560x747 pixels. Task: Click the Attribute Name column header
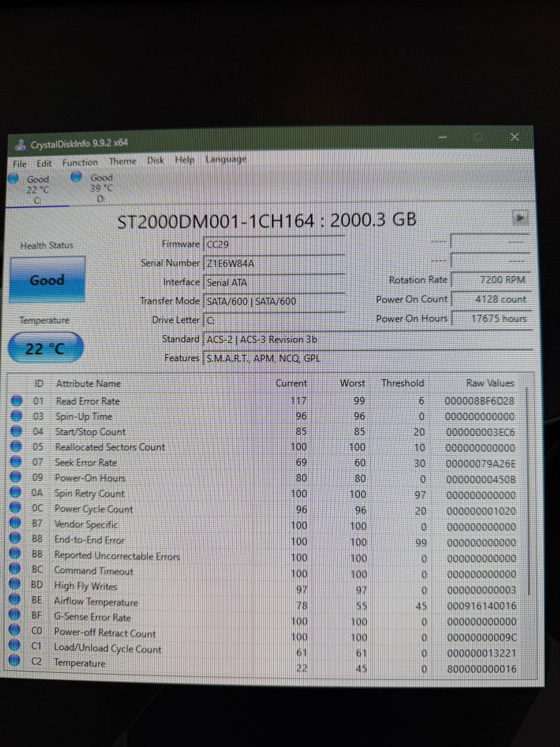(x=88, y=383)
